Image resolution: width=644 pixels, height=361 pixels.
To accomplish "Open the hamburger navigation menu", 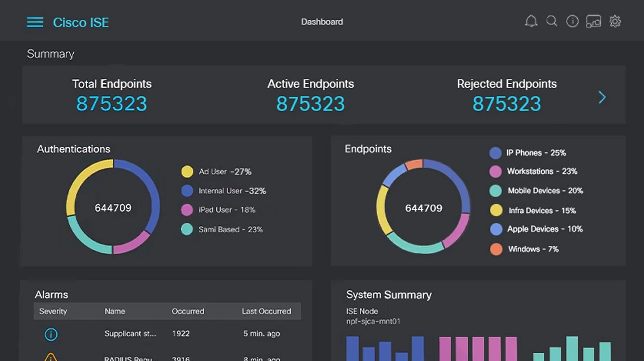I will pos(35,22).
